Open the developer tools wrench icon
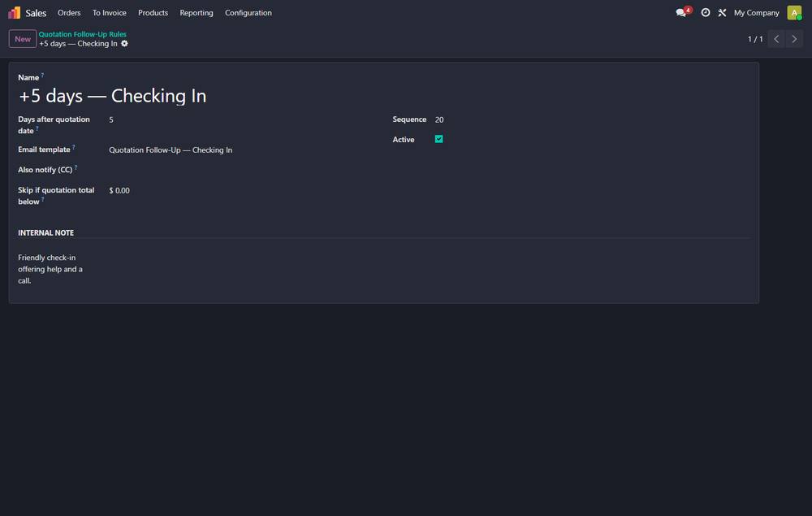Viewport: 812px width, 516px height. tap(722, 12)
